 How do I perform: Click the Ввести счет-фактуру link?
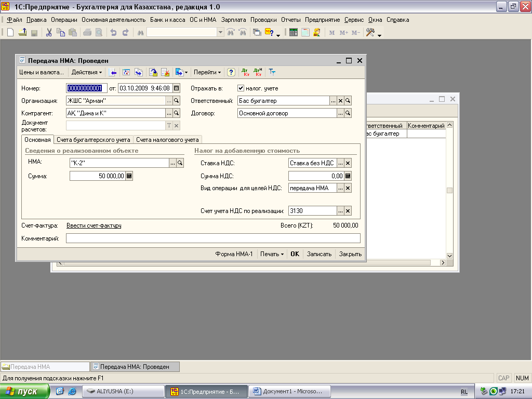click(x=94, y=225)
